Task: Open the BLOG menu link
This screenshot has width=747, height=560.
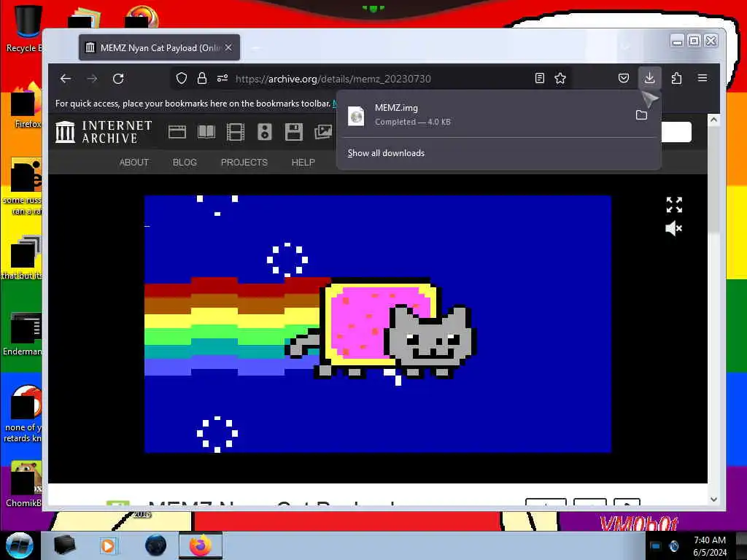Action: (x=185, y=163)
